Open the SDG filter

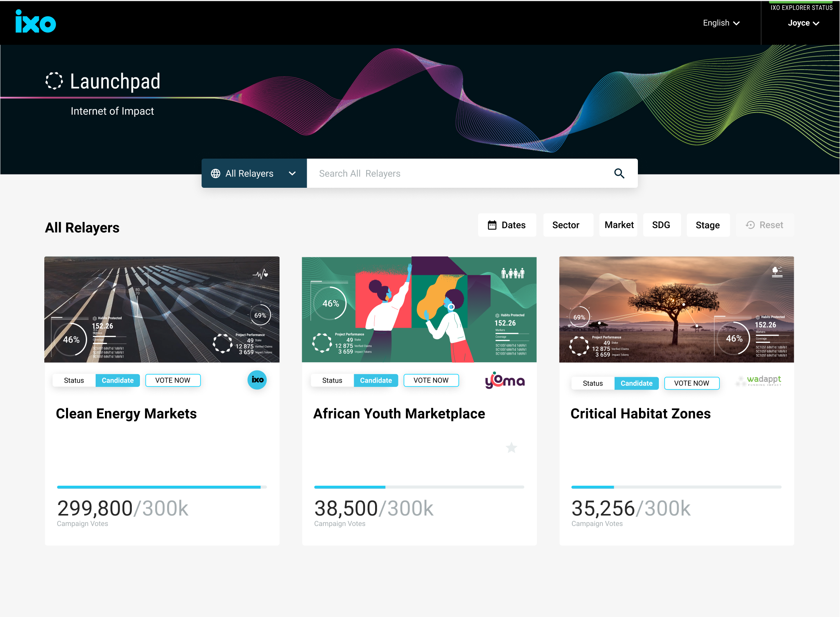661,225
